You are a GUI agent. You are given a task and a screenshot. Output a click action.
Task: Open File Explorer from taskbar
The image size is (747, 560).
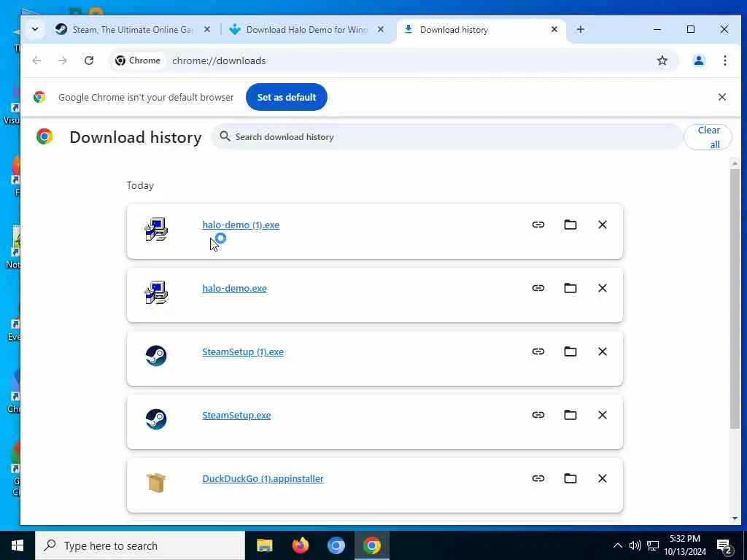(x=264, y=545)
